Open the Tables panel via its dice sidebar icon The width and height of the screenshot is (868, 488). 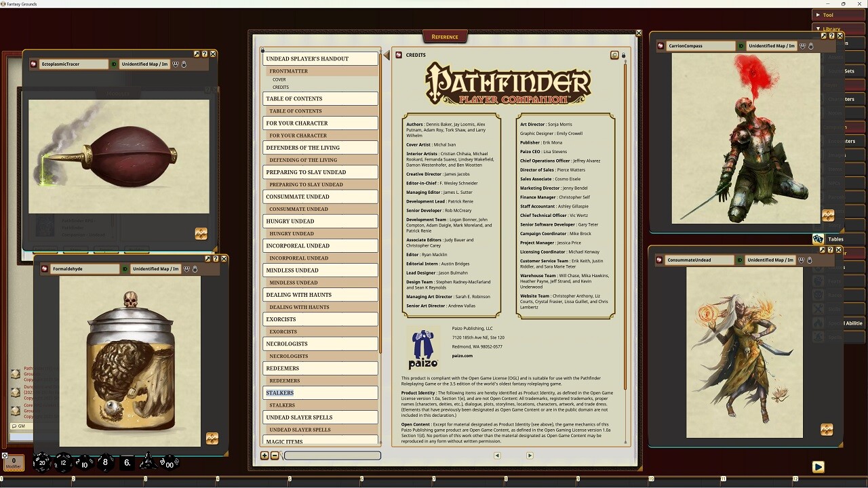pyautogui.click(x=818, y=239)
